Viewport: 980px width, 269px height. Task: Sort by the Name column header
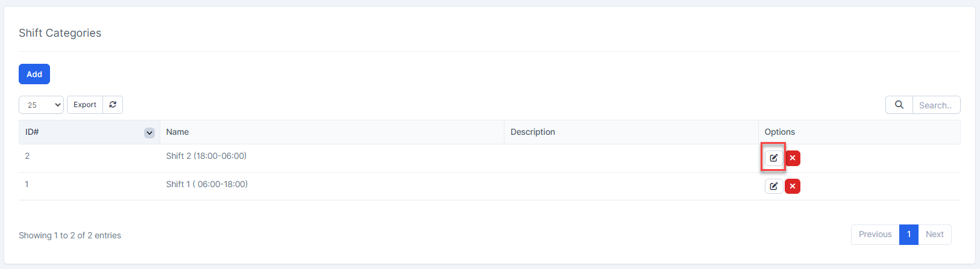(178, 132)
